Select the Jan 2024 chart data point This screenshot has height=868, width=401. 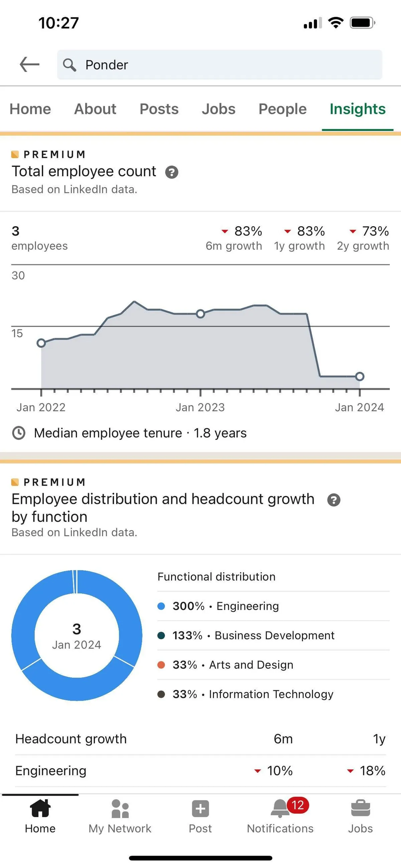coord(360,376)
